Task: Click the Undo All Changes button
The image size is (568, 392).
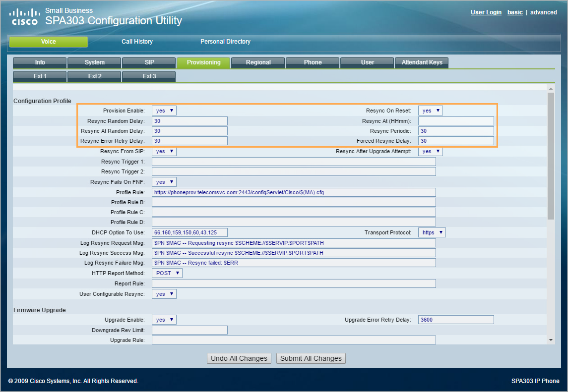Action: [x=239, y=358]
